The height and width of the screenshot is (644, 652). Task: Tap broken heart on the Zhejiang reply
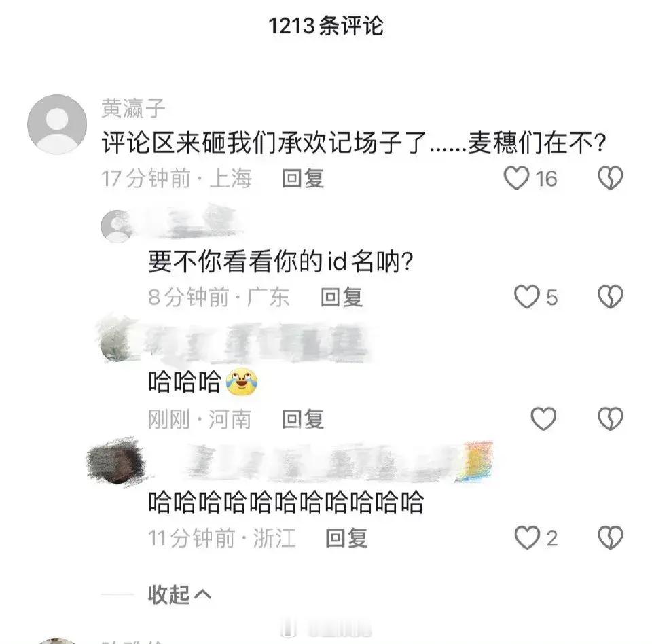[x=610, y=537]
